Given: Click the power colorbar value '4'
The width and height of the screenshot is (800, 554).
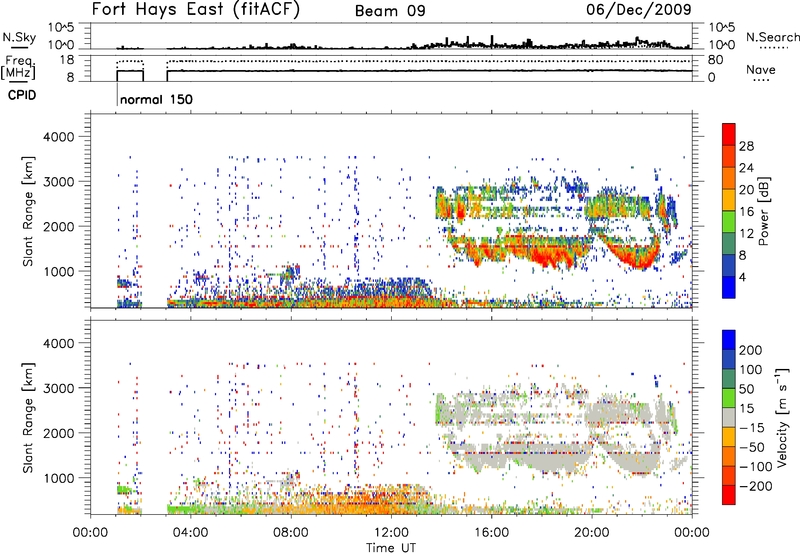Looking at the screenshot, I should (742, 277).
